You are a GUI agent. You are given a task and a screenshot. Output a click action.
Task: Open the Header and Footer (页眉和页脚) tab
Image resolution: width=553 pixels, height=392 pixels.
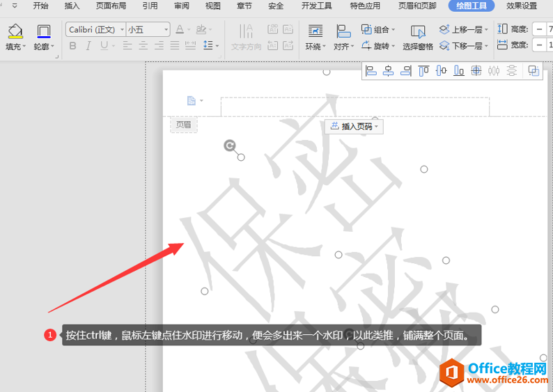pos(417,6)
